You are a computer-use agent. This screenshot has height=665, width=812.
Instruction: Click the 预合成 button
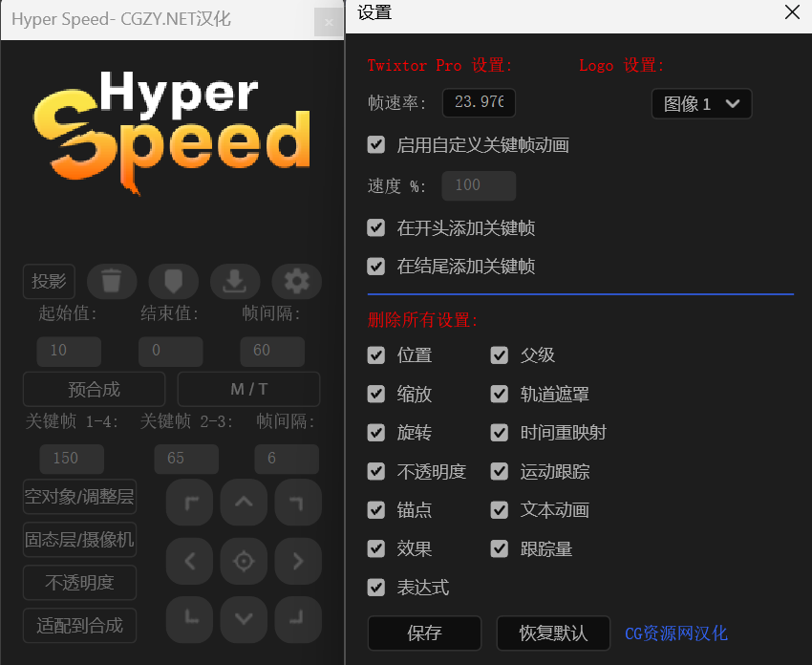tap(94, 389)
